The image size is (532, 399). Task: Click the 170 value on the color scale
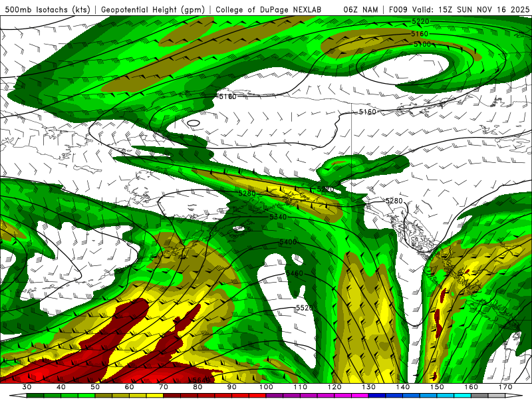(505, 387)
